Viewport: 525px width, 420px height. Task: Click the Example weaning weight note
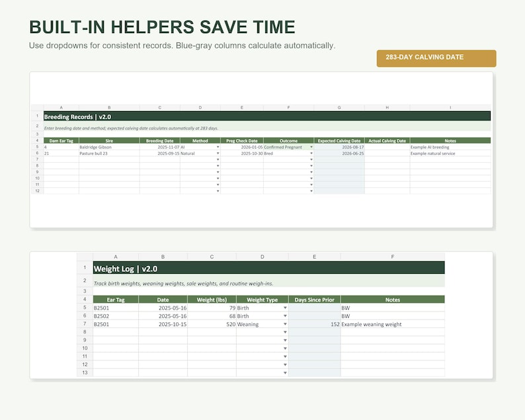[x=393, y=324]
